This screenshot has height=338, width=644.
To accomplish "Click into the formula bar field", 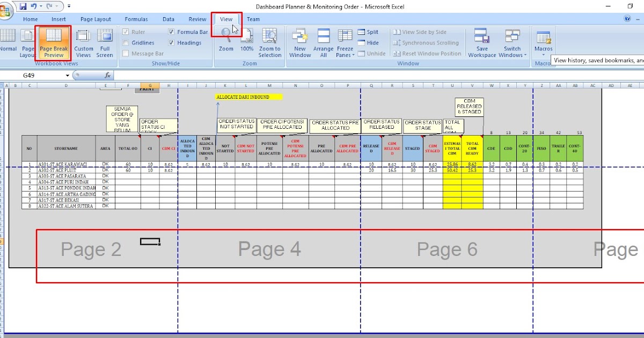I will pyautogui.click(x=378, y=76).
